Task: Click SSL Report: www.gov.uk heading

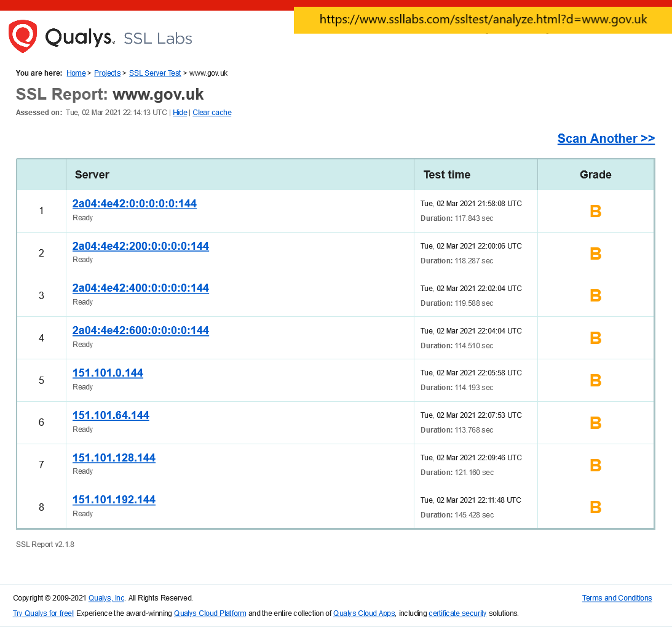Action: pos(109,94)
